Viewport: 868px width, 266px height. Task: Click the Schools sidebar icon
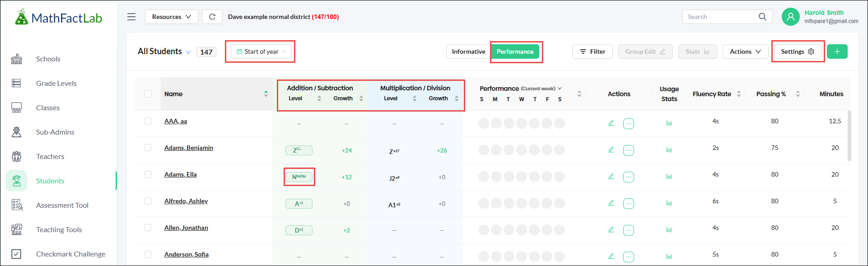17,59
